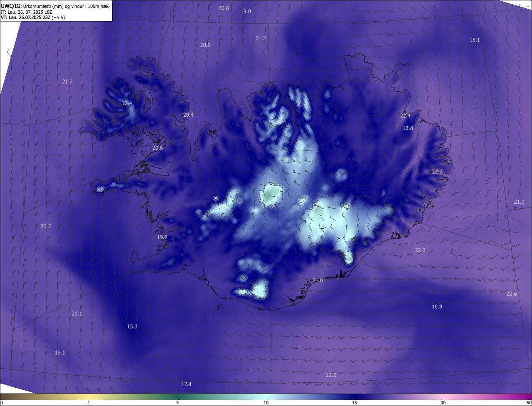Click the 12.4 value over the Westfjords
The image size is (532, 406).
click(127, 103)
